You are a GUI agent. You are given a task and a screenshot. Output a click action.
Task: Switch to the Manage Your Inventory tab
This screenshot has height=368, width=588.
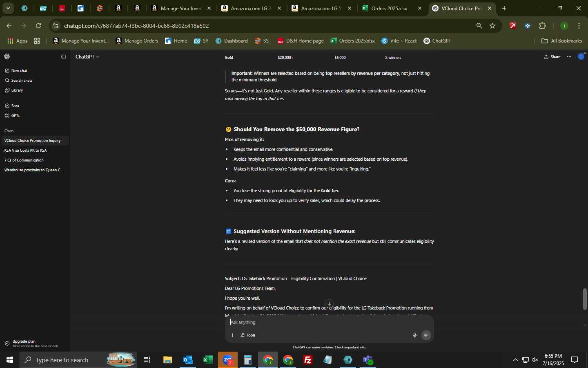click(181, 8)
